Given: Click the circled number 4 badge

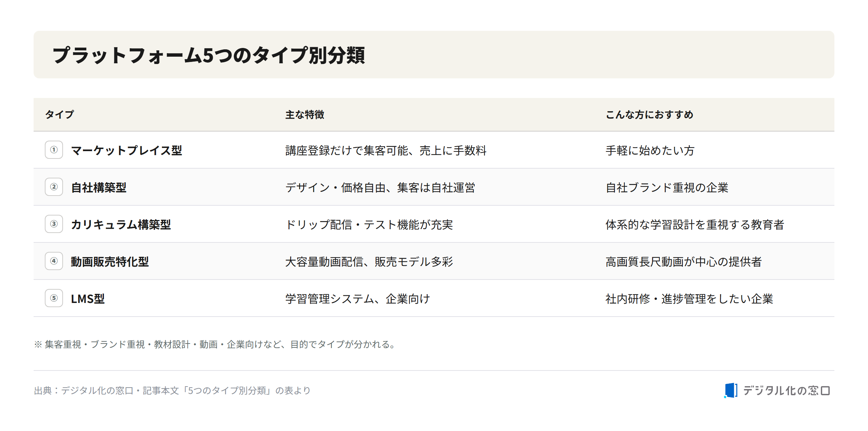Looking at the screenshot, I should pos(54,261).
